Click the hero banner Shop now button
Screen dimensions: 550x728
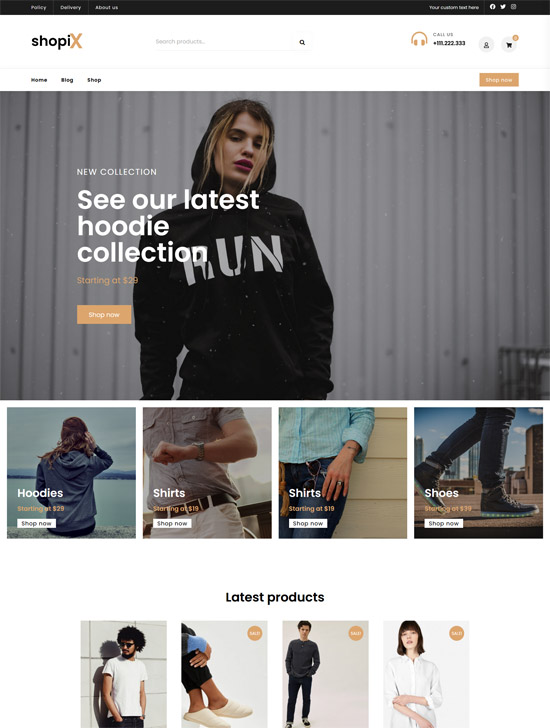[x=104, y=314]
